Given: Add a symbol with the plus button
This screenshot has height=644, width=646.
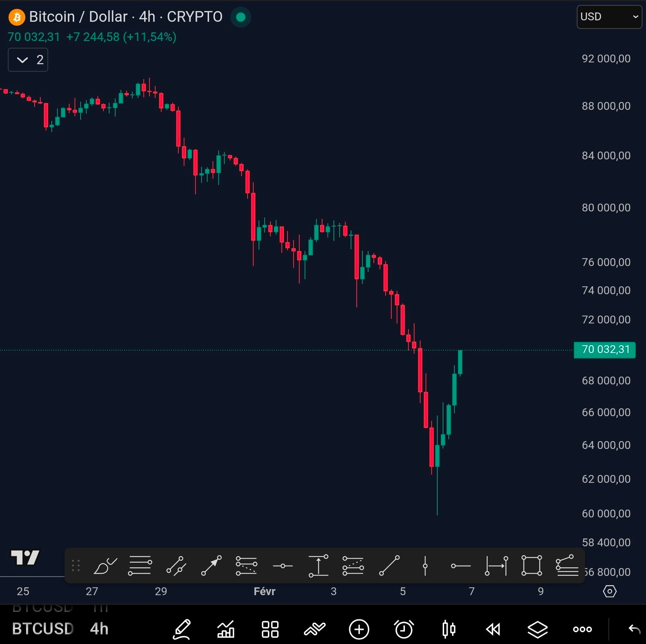Looking at the screenshot, I should (x=359, y=629).
